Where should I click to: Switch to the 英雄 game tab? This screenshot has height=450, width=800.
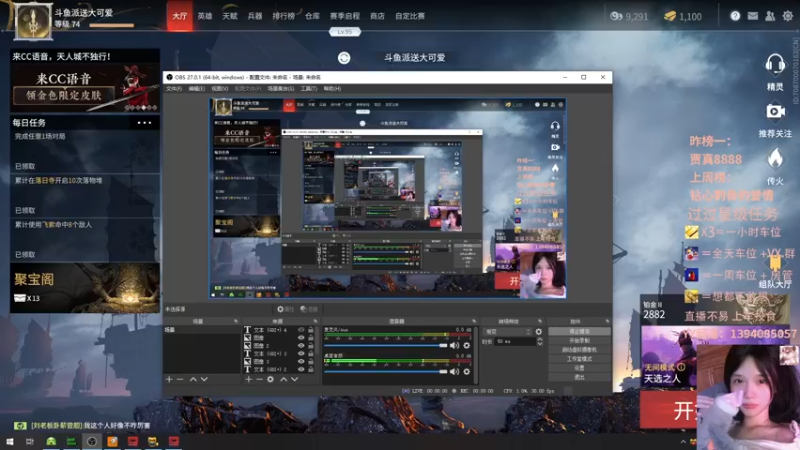point(205,16)
